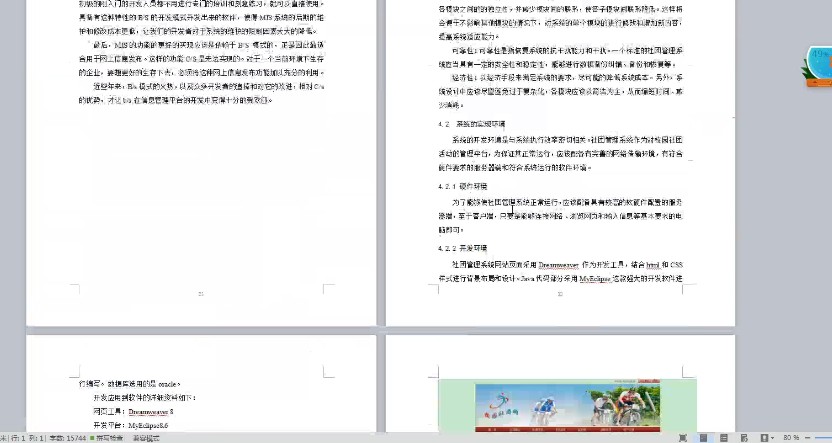Select page layout view icon
The height and width of the screenshot is (443, 832).
click(x=704, y=438)
